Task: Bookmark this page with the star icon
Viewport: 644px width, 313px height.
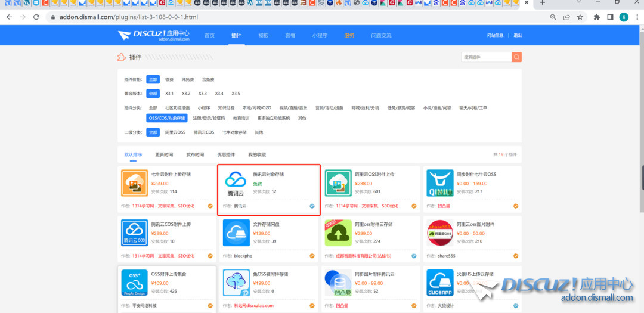Action: 580,17
